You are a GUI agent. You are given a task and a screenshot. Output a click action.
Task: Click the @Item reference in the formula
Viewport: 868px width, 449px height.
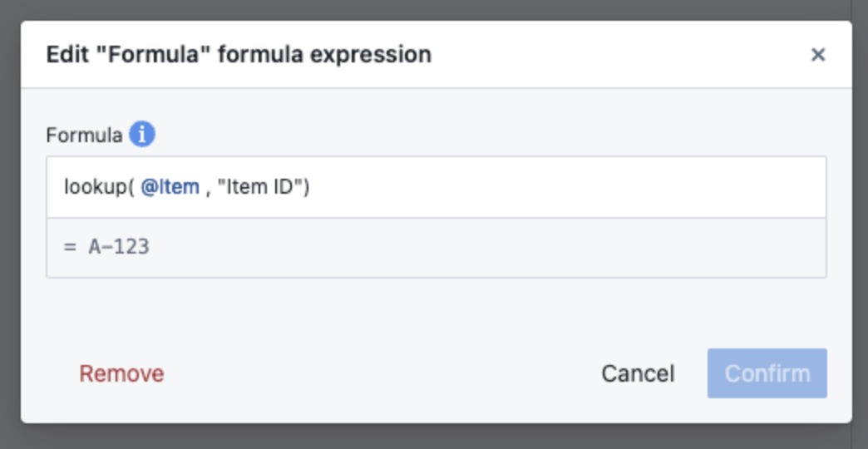(x=170, y=187)
